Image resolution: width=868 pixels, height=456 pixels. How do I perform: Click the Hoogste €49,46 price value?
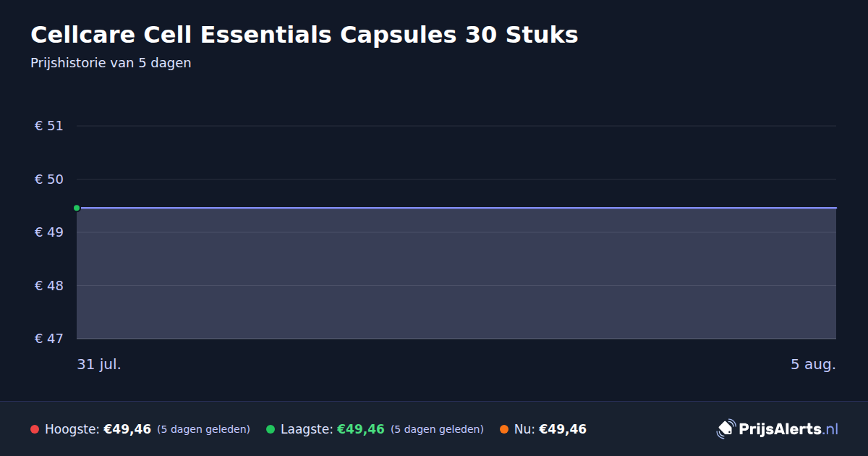[x=127, y=429]
